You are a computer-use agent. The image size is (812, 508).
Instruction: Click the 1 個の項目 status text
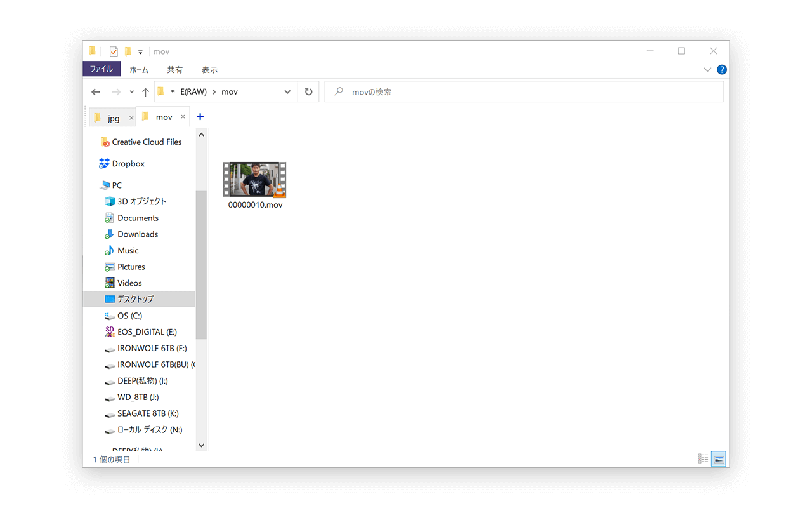pos(112,459)
